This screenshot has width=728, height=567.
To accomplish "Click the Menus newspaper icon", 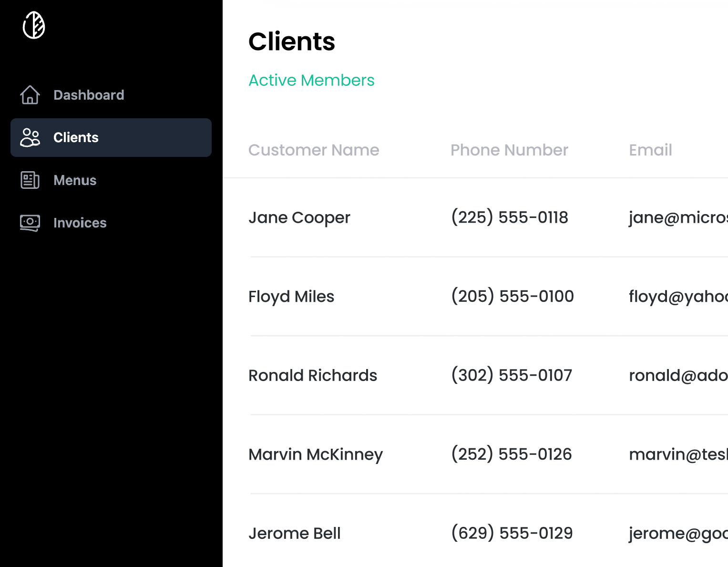I will pos(30,180).
